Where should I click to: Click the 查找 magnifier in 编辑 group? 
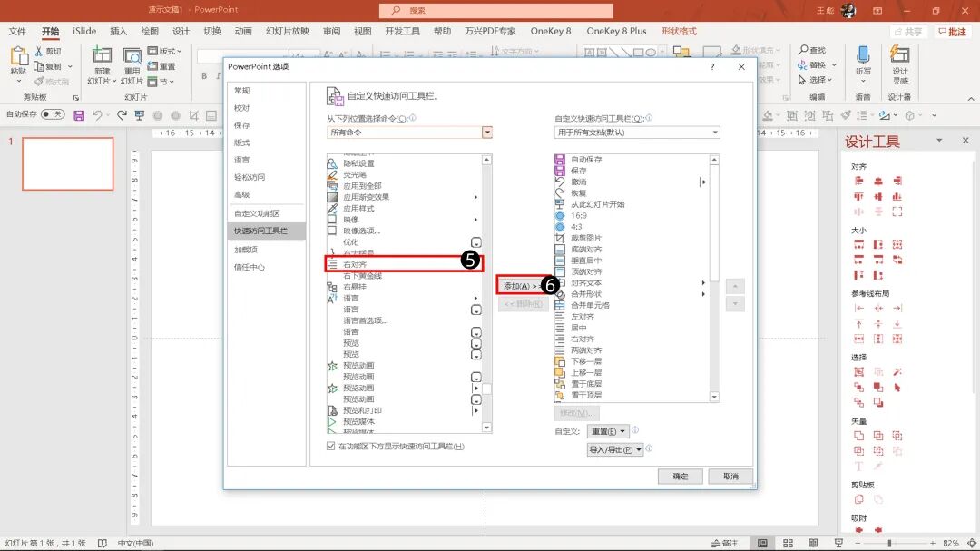tap(803, 49)
